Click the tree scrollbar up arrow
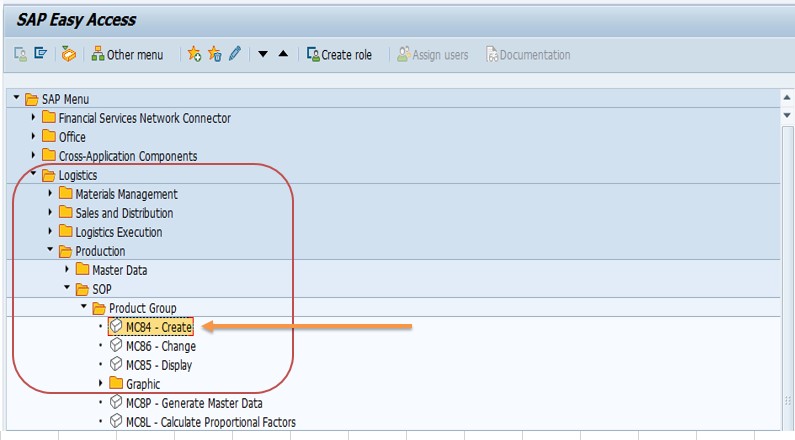 tap(787, 97)
